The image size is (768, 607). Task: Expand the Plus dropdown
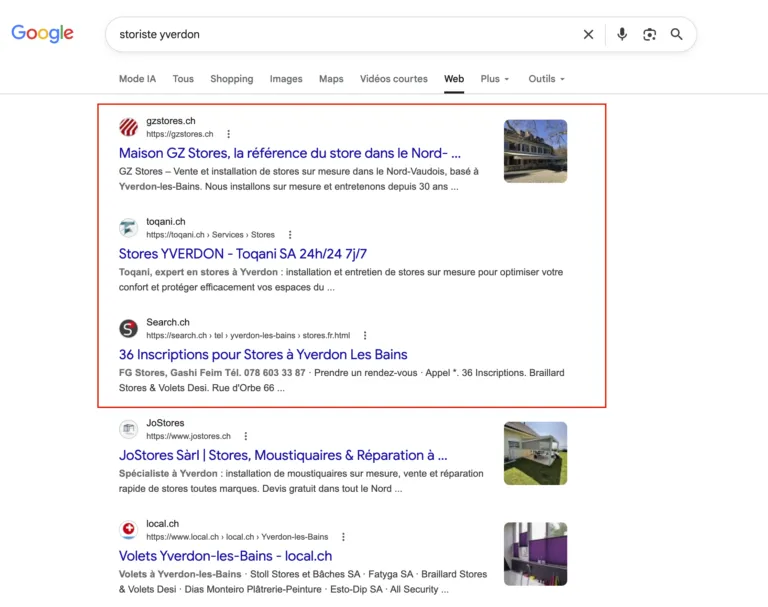495,79
